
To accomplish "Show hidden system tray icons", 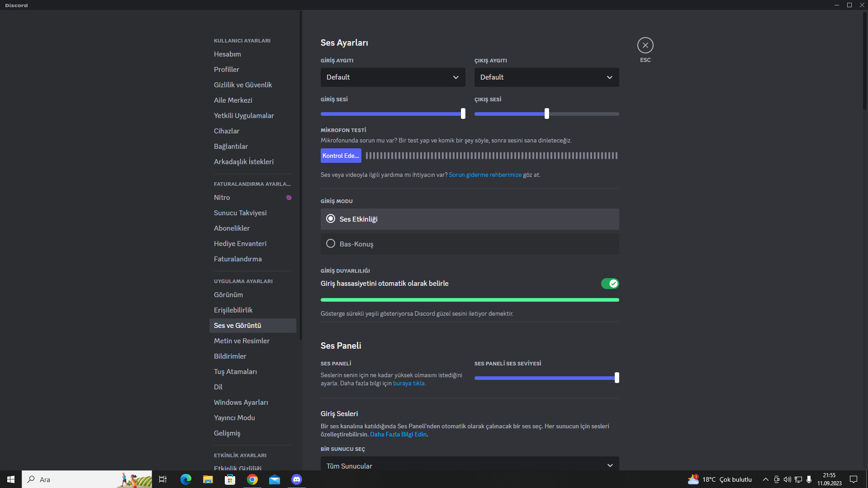I will [765, 479].
